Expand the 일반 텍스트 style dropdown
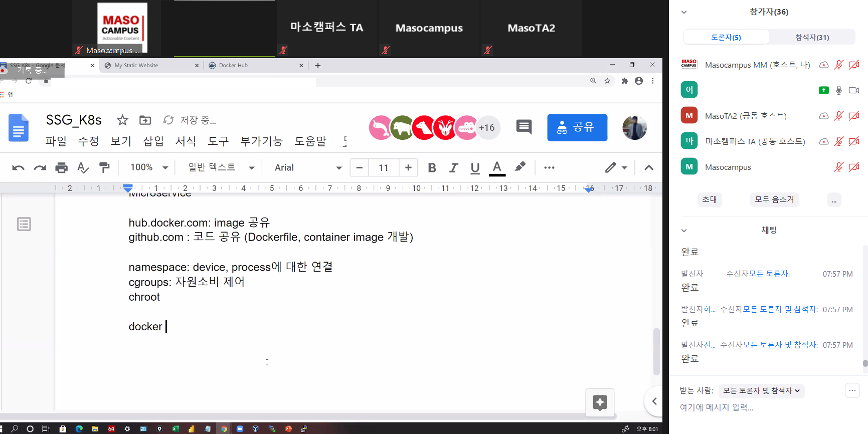Viewport: 868px width, 434px height. point(221,167)
